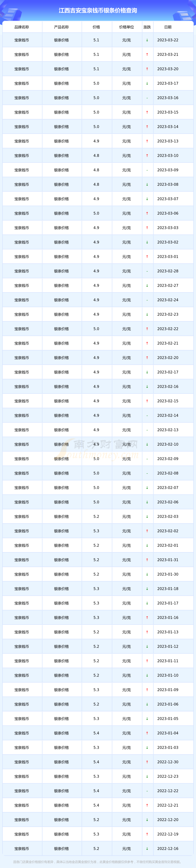
Task: Click the down arrow beside 2023-02-17
Action: 147,372
